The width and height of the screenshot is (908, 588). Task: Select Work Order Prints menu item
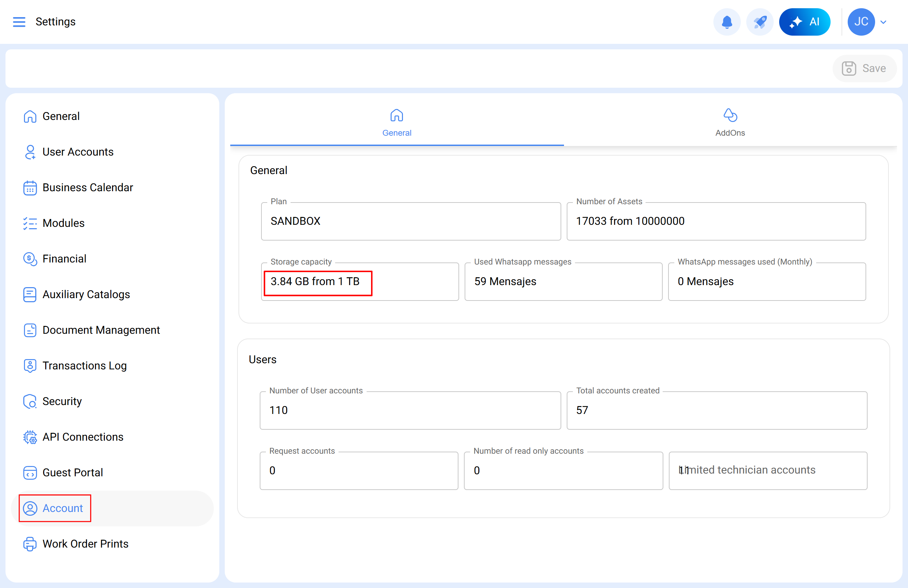pos(85,543)
